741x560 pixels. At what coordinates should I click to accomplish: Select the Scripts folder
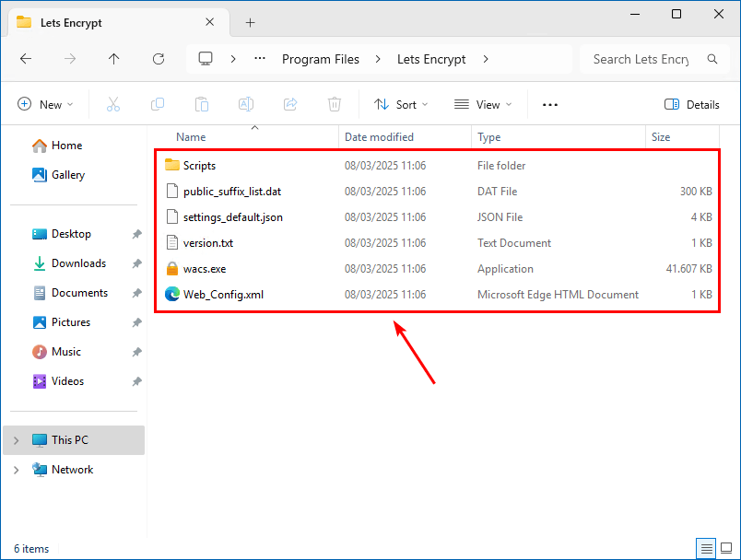coord(199,166)
